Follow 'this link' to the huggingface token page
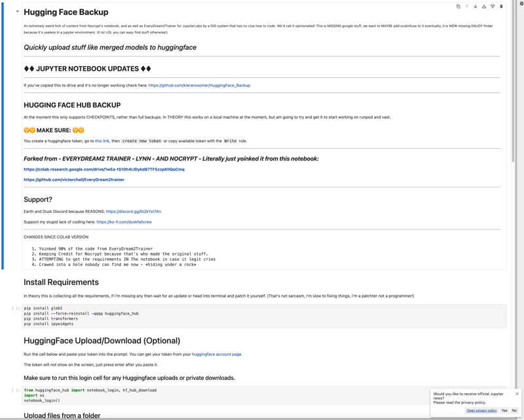Image resolution: width=524 pixels, height=420 pixels. coord(102,141)
